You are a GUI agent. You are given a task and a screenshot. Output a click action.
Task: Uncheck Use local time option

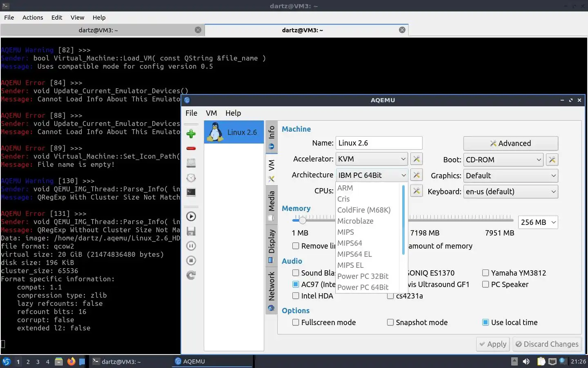tap(486, 322)
